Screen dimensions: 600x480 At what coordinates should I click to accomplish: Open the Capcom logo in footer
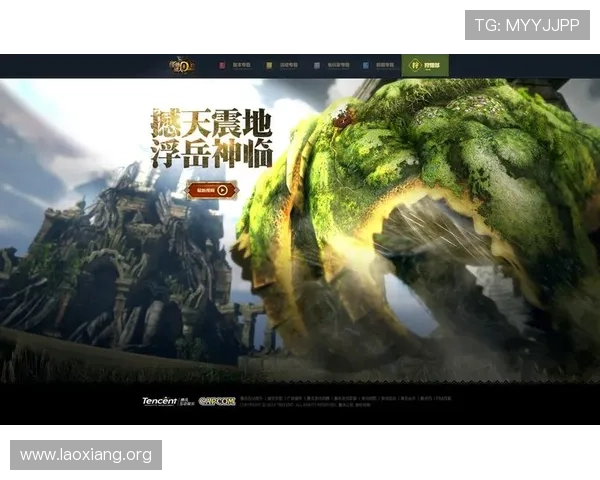[x=217, y=401]
